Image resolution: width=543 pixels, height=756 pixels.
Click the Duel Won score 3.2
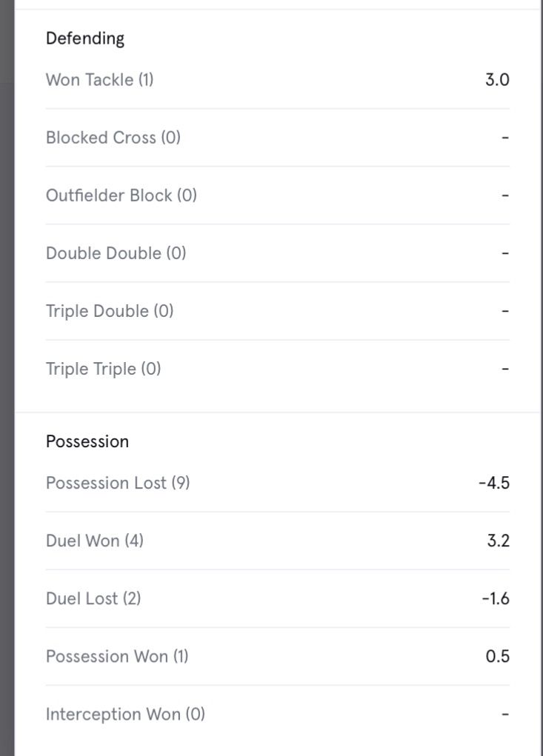(498, 541)
